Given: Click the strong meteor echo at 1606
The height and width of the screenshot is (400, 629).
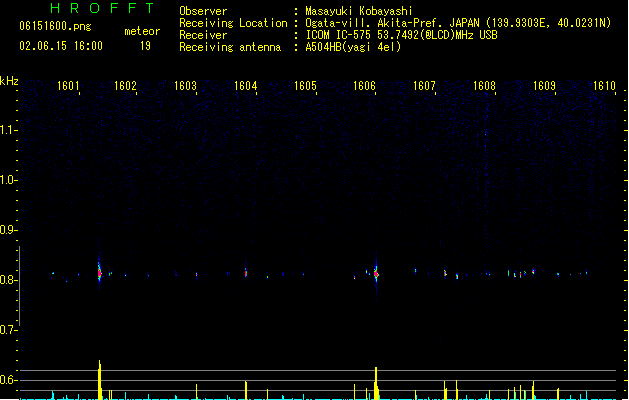Looking at the screenshot, I should [376, 274].
